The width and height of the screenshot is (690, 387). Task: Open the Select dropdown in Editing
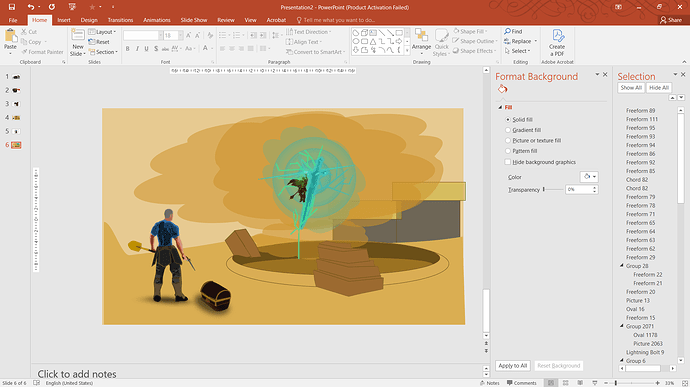tap(518, 51)
